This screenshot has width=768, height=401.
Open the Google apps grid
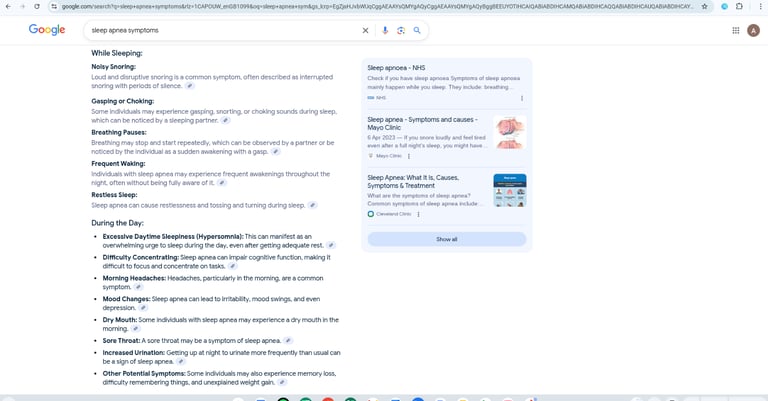736,30
